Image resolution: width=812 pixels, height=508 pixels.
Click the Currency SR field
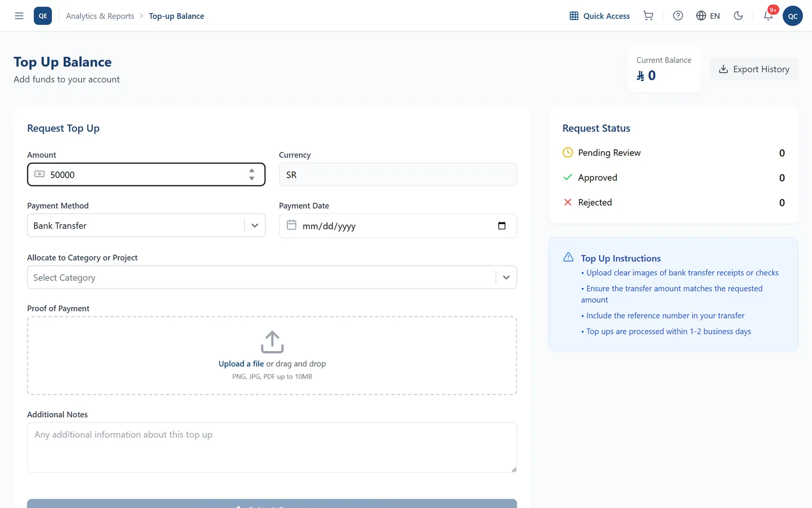pos(398,175)
